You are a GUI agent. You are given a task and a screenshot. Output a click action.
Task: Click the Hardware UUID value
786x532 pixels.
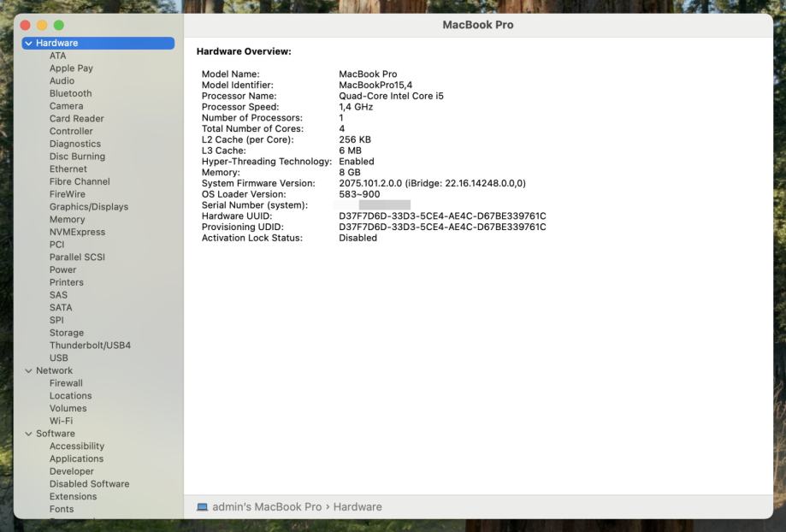tap(442, 216)
